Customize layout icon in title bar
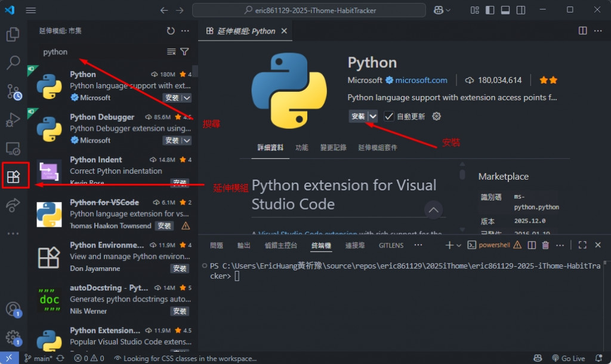Image resolution: width=611 pixels, height=364 pixels. pyautogui.click(x=474, y=10)
